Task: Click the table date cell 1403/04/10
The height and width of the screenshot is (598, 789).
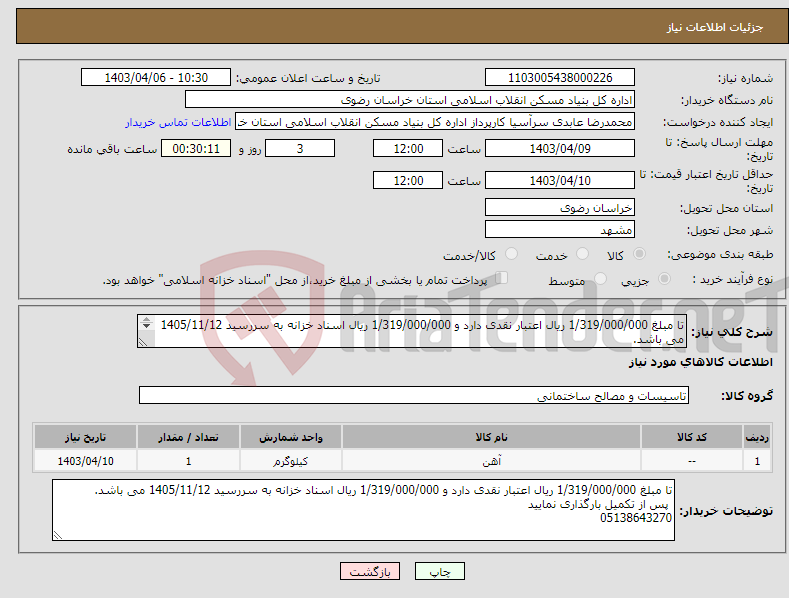Action: point(85,461)
